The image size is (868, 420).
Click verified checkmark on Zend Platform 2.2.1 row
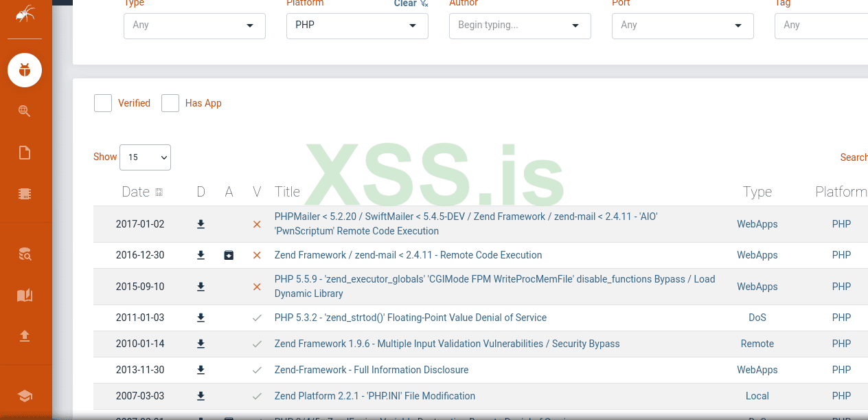click(257, 396)
